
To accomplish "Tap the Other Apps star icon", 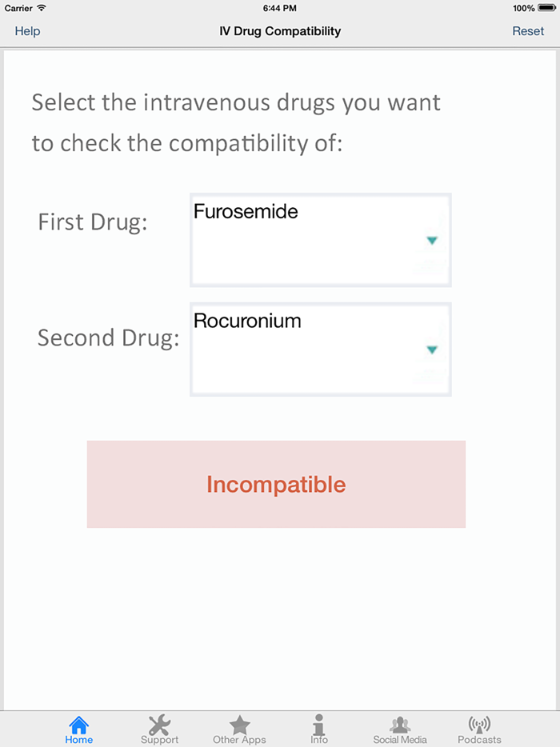I will coord(239,724).
